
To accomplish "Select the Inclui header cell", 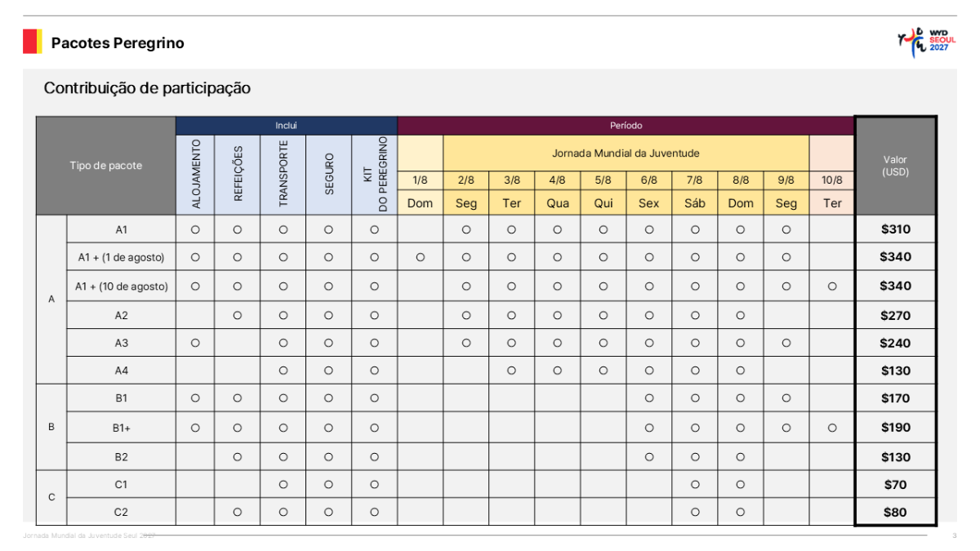I will coord(287,126).
